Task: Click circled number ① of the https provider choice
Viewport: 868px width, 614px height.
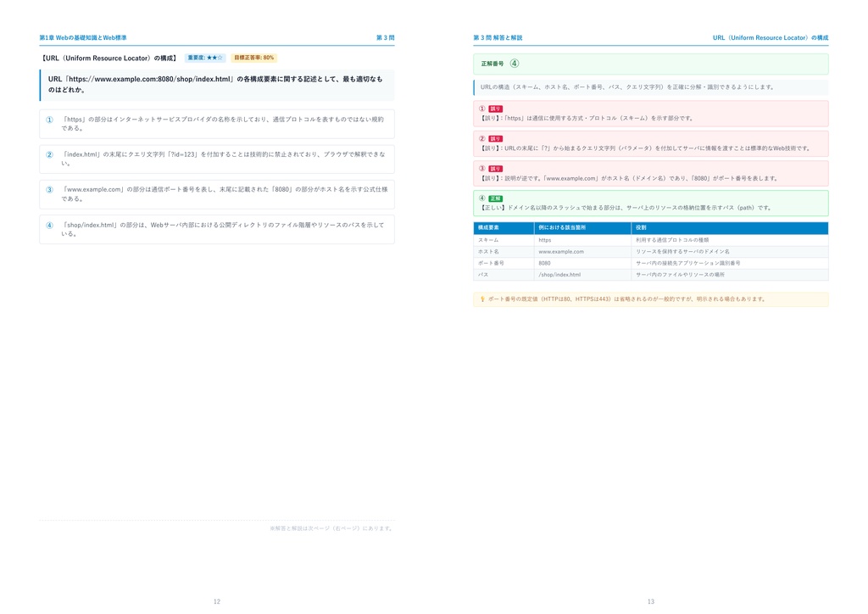Action: (49, 120)
